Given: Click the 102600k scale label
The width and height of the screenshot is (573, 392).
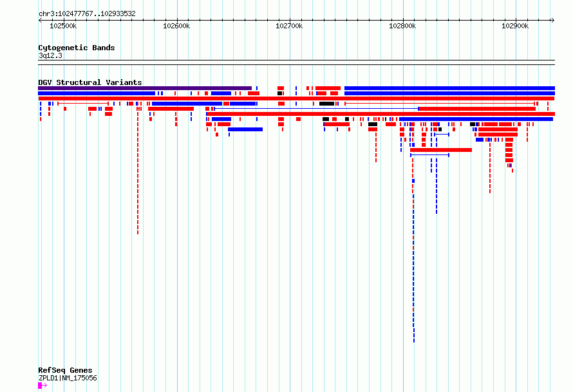Looking at the screenshot, I should click(176, 26).
